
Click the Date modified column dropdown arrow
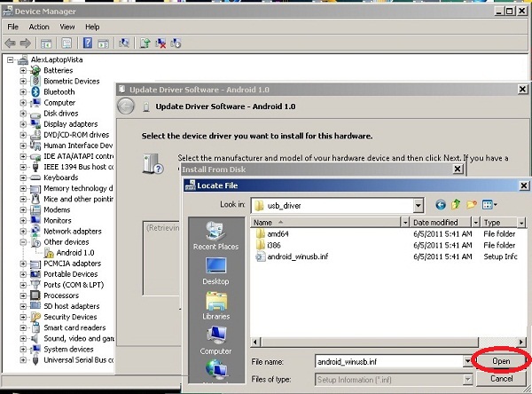point(476,223)
